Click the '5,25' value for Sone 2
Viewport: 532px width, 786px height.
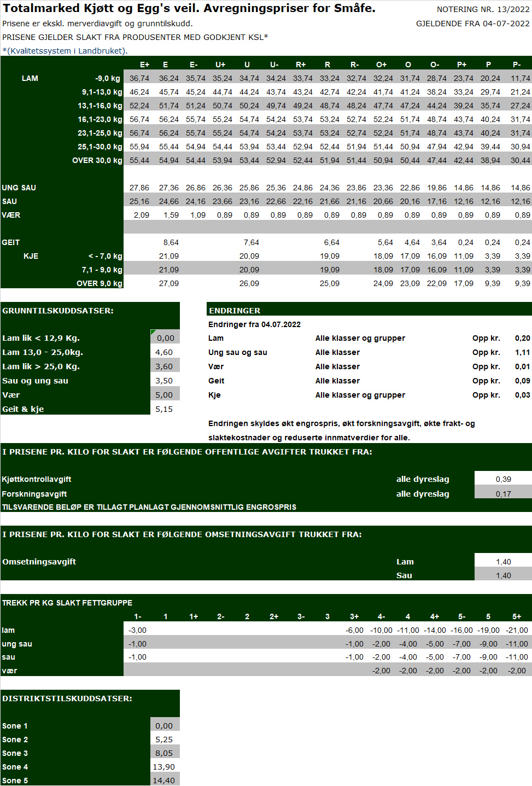coord(164,740)
